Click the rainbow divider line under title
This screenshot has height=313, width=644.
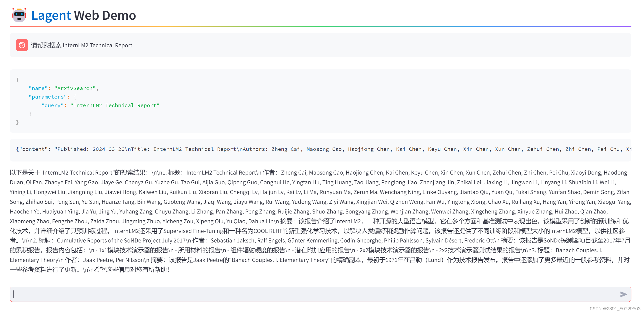(320, 26)
